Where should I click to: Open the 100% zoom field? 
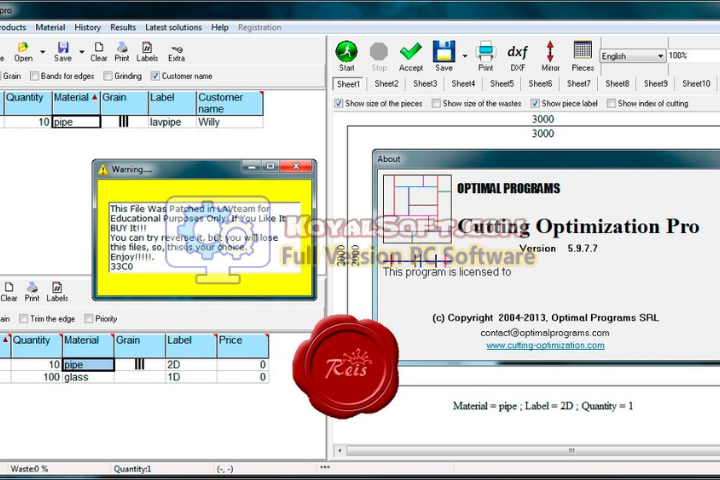click(x=693, y=56)
